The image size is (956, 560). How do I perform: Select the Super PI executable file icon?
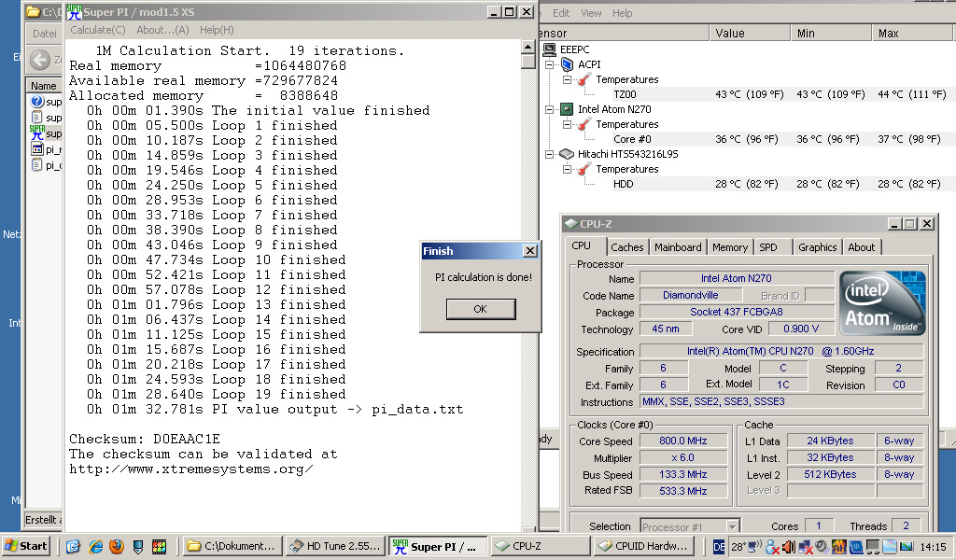pos(37,133)
